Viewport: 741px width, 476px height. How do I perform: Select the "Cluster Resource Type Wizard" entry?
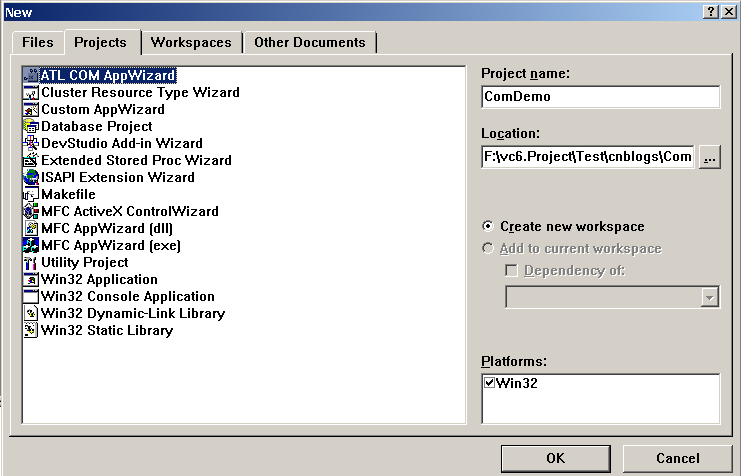[140, 92]
